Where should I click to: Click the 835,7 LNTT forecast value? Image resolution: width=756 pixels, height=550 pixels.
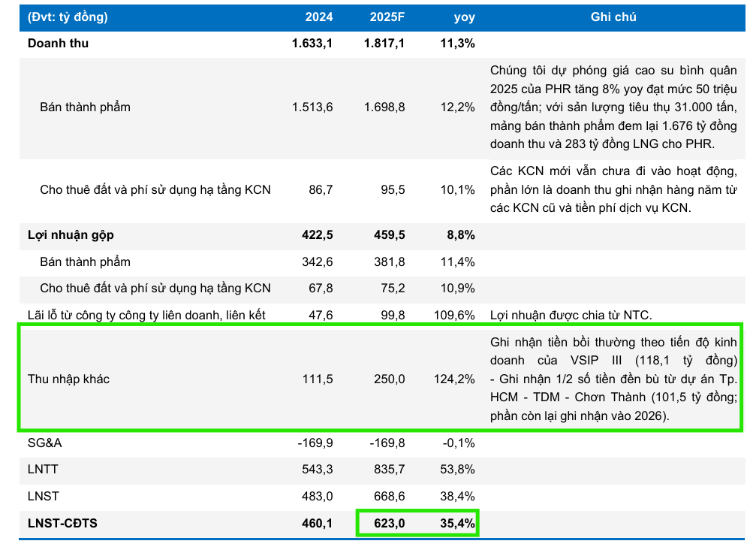point(390,470)
